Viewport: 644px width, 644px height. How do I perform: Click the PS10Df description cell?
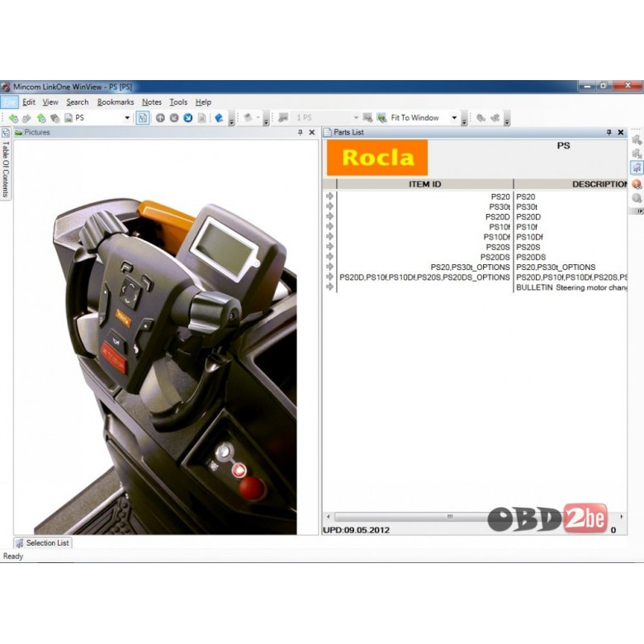[529, 237]
